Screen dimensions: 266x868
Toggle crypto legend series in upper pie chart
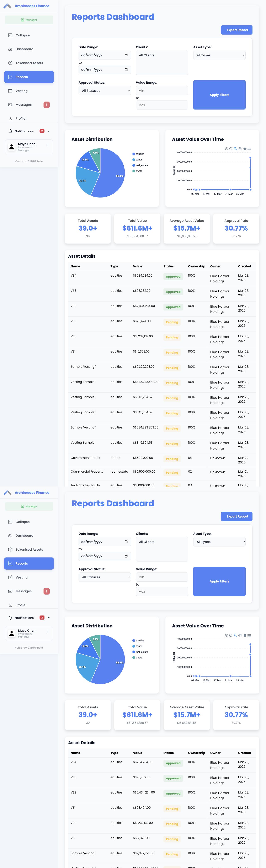click(x=138, y=171)
